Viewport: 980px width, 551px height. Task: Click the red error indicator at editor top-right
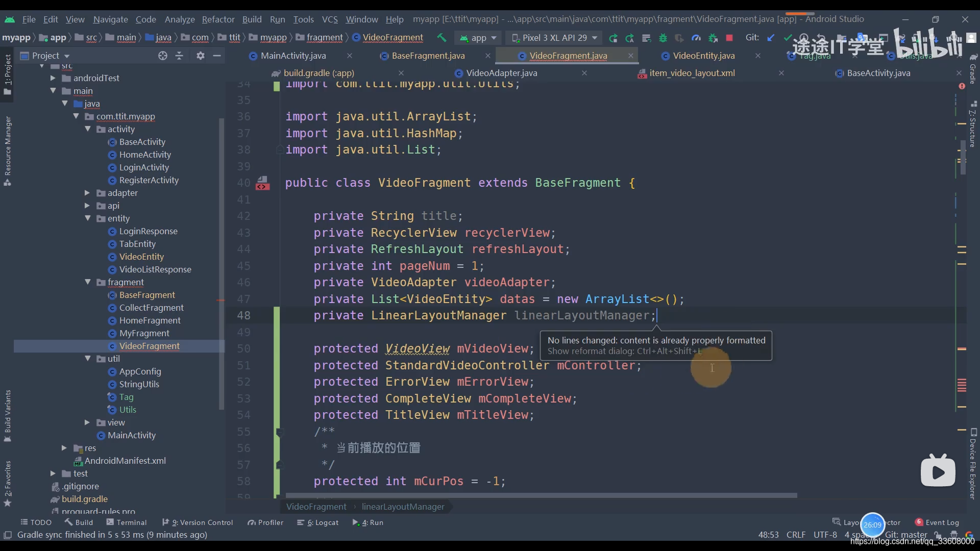click(962, 86)
